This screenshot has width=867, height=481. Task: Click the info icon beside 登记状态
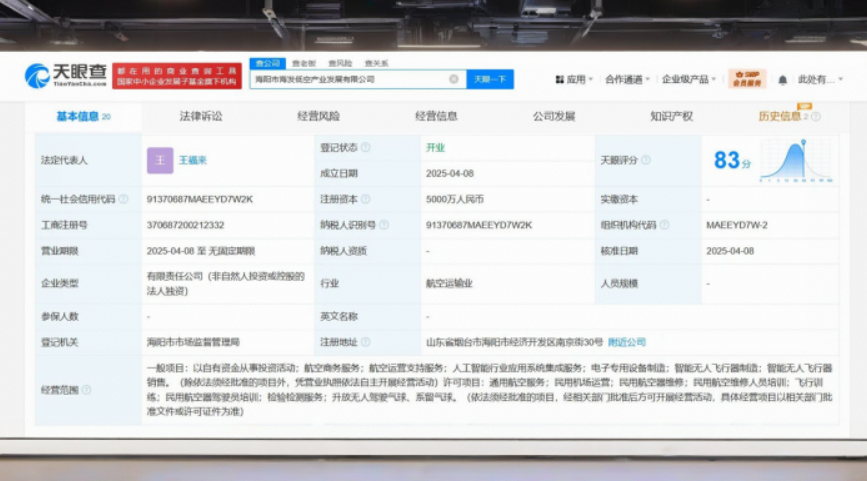(365, 147)
